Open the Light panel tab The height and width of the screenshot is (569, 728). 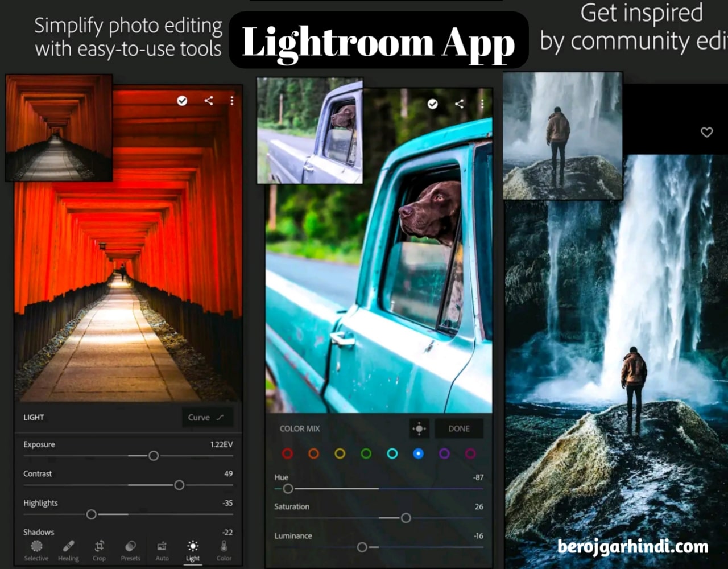pos(193,550)
